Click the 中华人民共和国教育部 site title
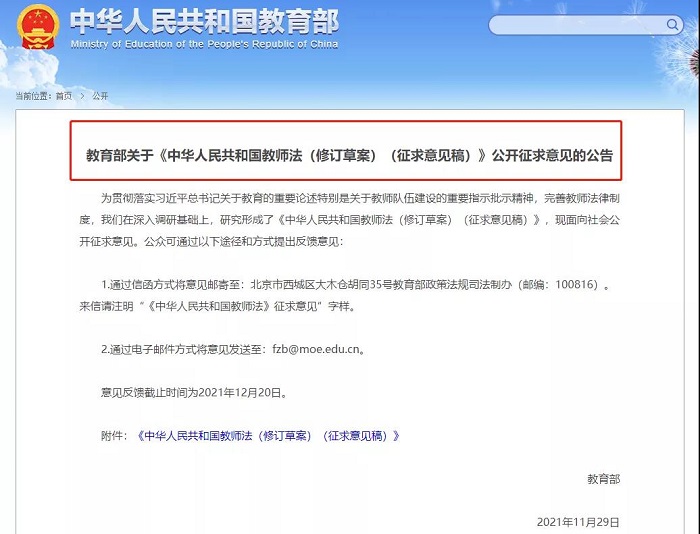This screenshot has height=534, width=700. click(204, 21)
